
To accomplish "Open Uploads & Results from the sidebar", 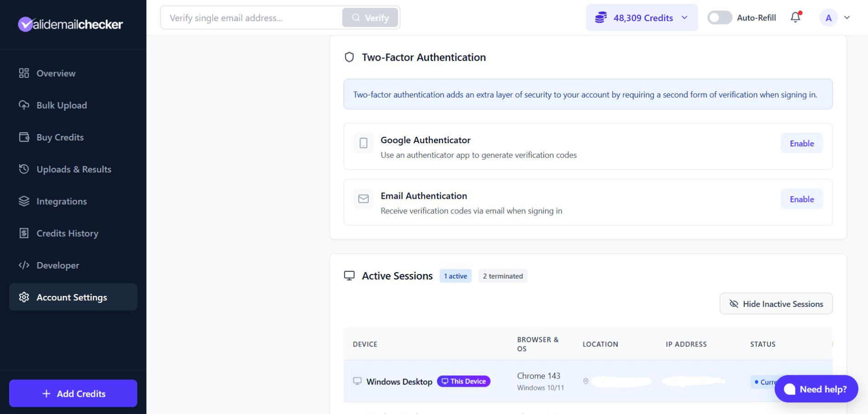I will coord(73,169).
